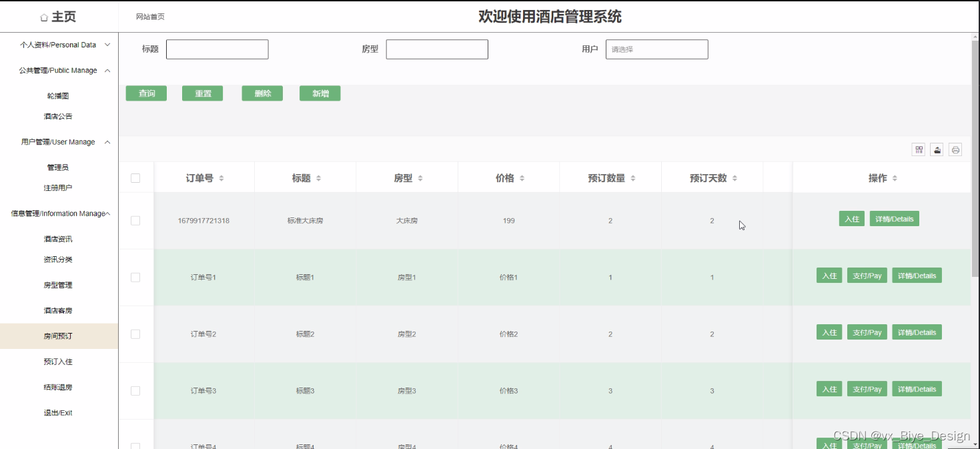The width and height of the screenshot is (980, 449).
Task: Click 退出/Exit in the sidebar
Action: pos(58,413)
